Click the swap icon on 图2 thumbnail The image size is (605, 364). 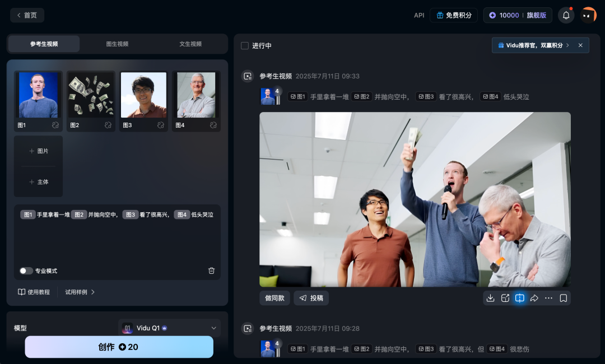click(108, 125)
